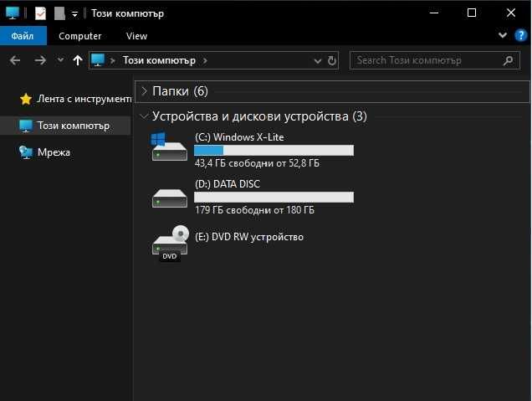Click the (D:) DATA DISC label
This screenshot has height=401, width=532.
click(x=228, y=184)
